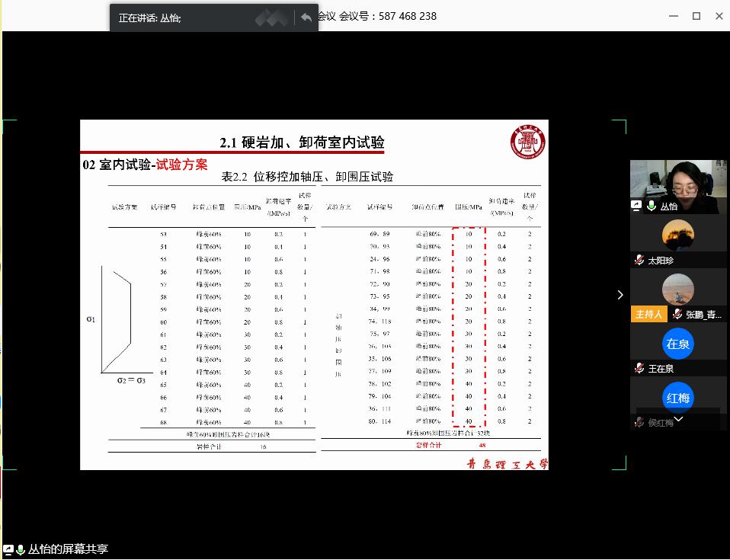
Task: Click the screen share icon at bottom-left
Action: point(8,549)
